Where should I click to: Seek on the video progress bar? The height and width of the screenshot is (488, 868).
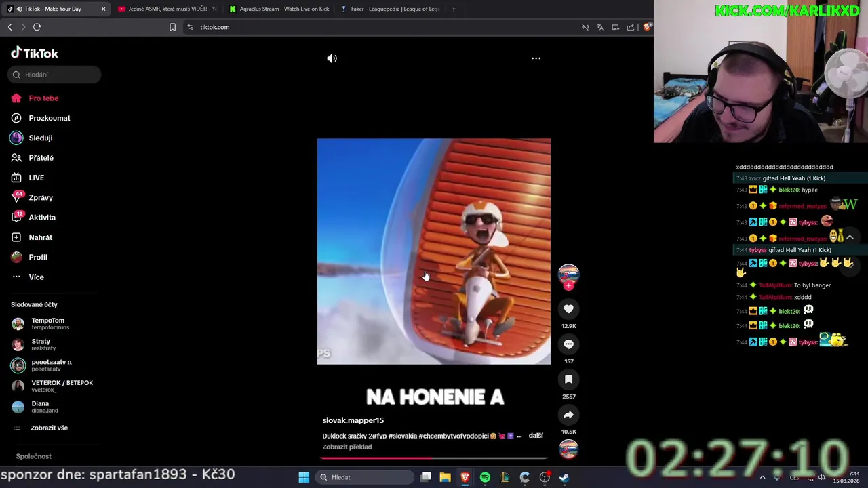434,458
